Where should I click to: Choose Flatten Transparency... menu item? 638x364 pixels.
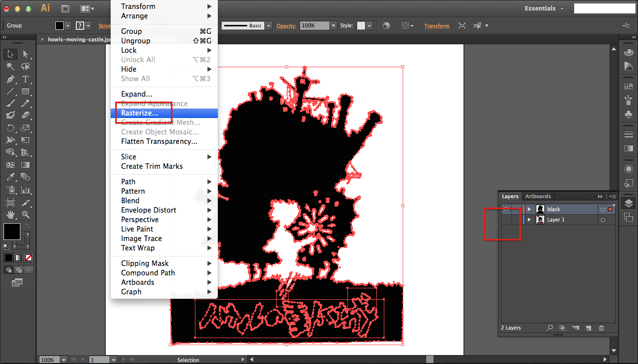coord(164,141)
